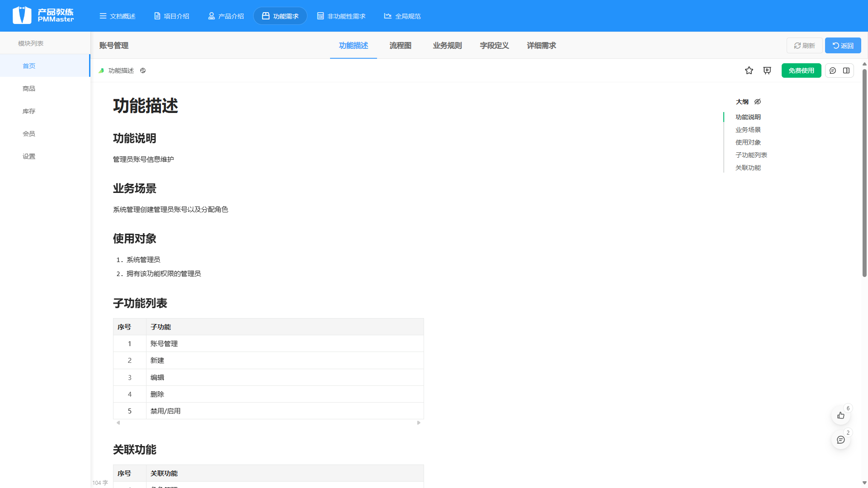Switch to the 功能描述 tab
The width and height of the screenshot is (868, 488).
[354, 46]
